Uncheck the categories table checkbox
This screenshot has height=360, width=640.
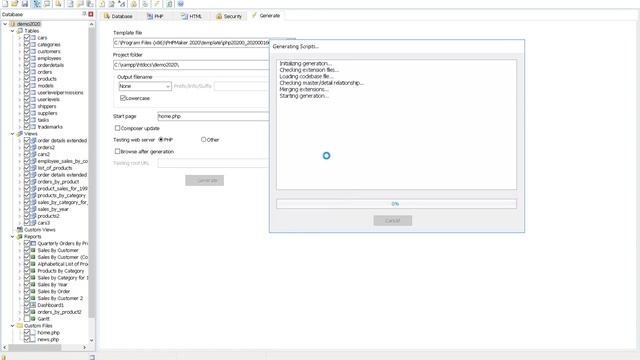coord(27,44)
